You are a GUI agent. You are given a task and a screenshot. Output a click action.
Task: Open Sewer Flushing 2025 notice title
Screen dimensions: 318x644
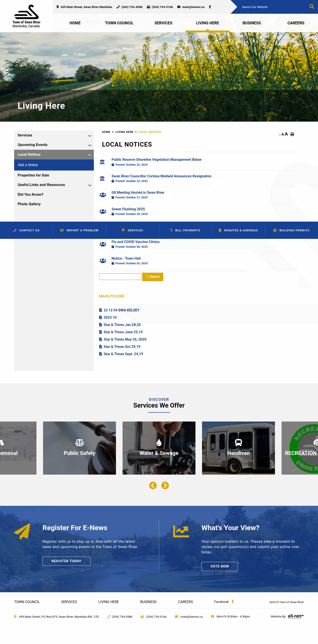(x=128, y=209)
